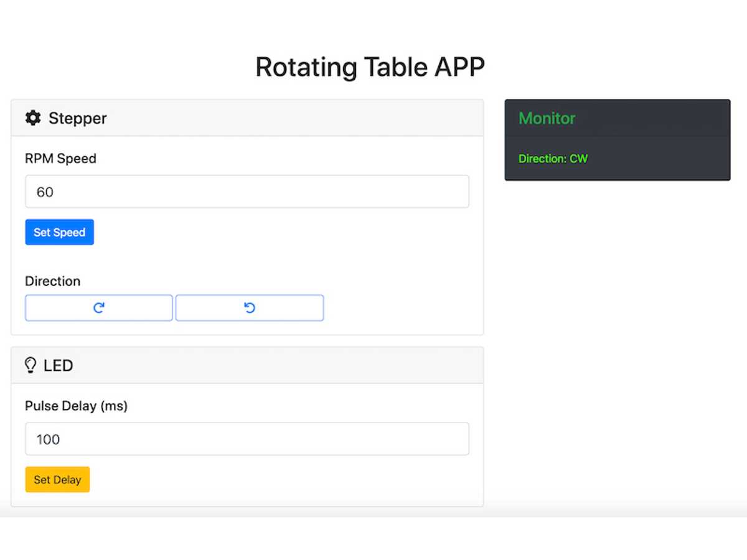Set rotation to counter-clockwise using arrow icon
Screen dimensions: 747x560
pos(250,308)
